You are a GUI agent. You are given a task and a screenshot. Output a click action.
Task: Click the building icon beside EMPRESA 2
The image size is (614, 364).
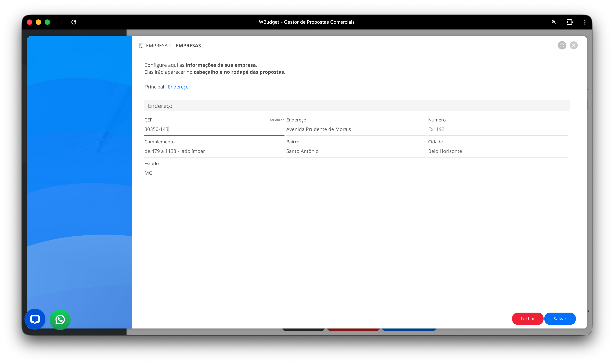141,46
